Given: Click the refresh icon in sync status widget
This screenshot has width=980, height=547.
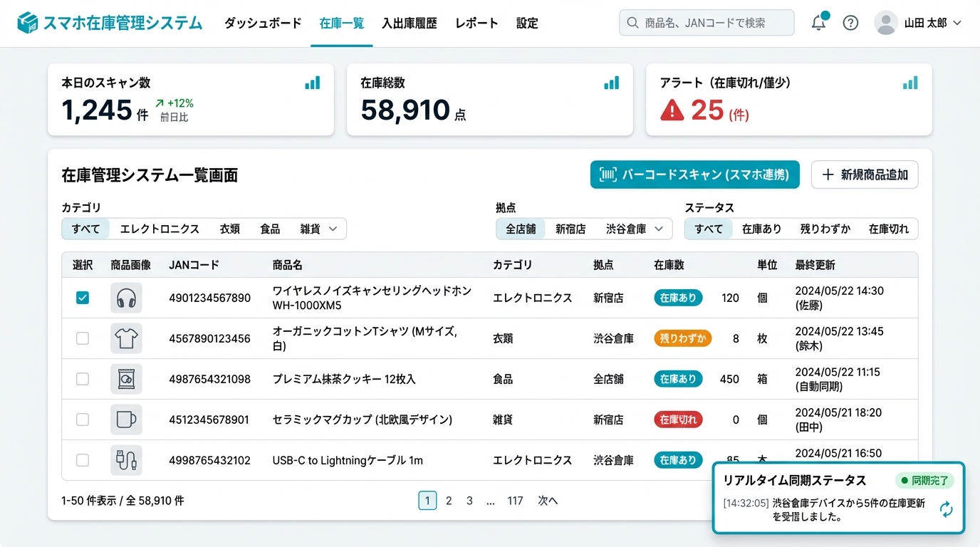Looking at the screenshot, I should pos(947,510).
